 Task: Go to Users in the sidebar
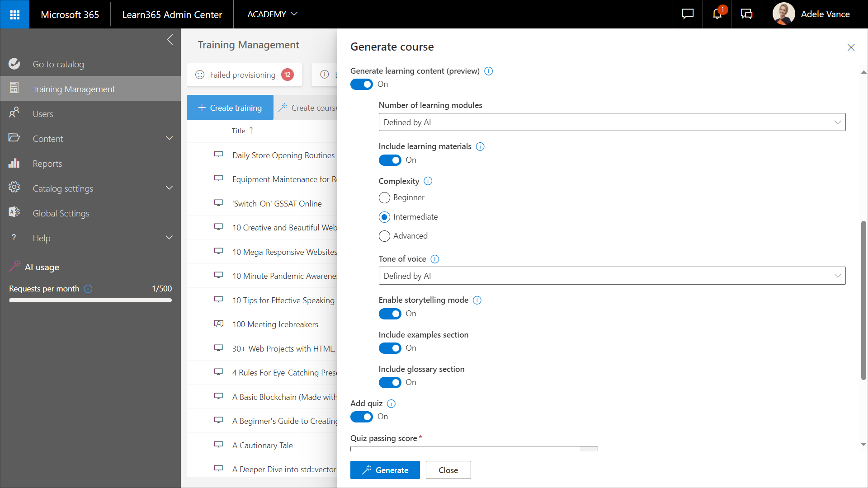coord(43,114)
